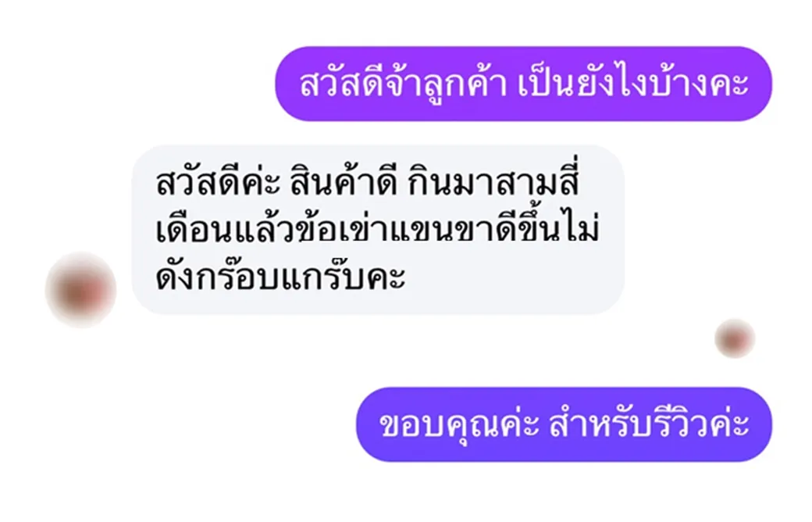Click the word ข้อเข่า in gray message
The width and height of the screenshot is (812, 522).
coord(340,231)
